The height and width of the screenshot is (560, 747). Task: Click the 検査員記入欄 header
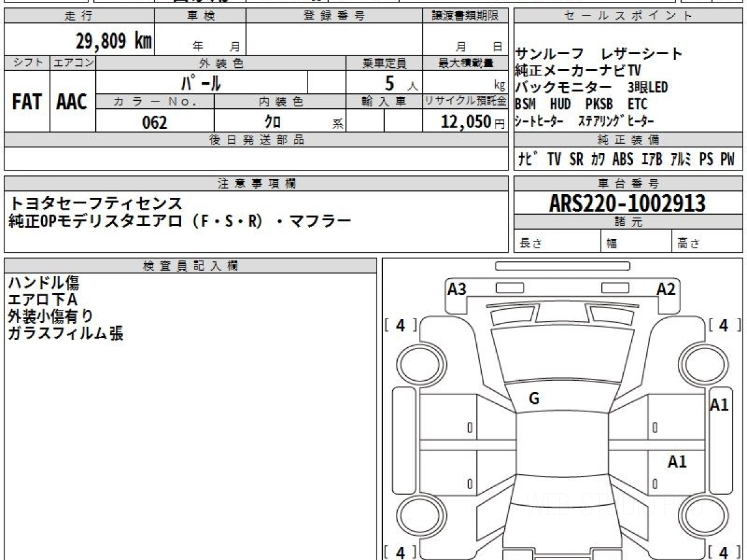tap(190, 266)
